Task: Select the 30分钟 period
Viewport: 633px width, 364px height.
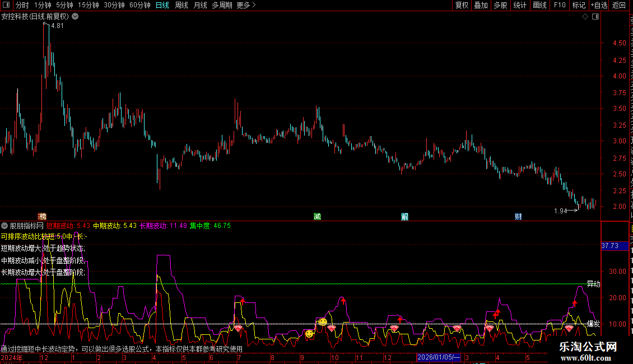Action: pyautogui.click(x=114, y=5)
